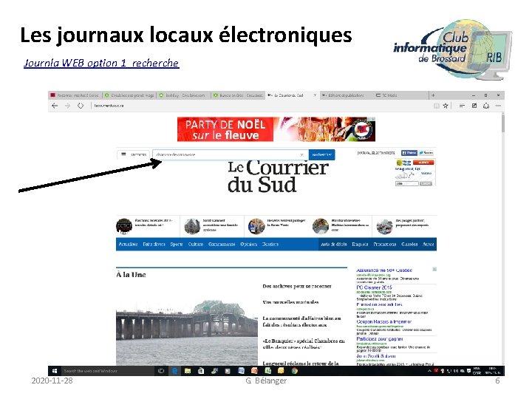This screenshot has height=399, width=532.
Task: Open the Sports menu item
Action: click(x=177, y=245)
